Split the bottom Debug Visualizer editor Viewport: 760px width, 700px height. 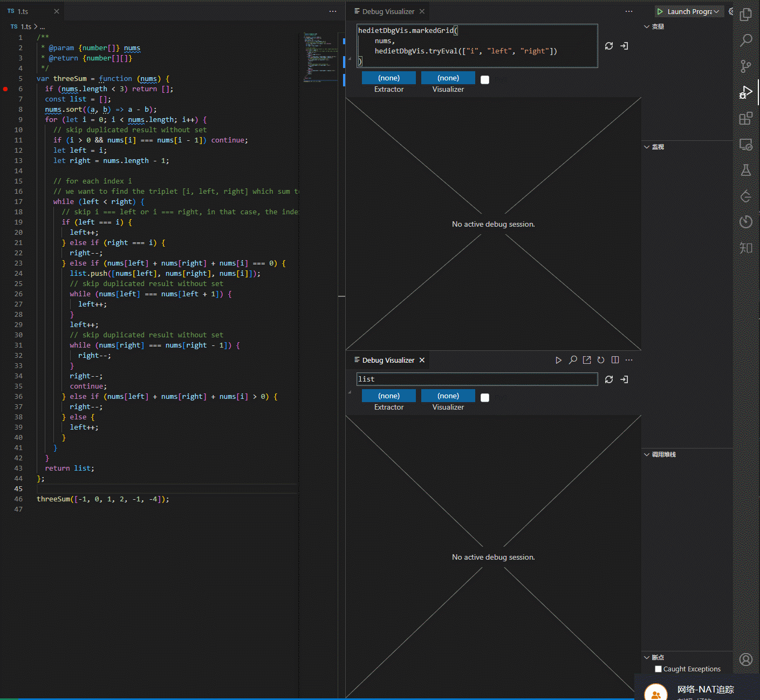(615, 360)
